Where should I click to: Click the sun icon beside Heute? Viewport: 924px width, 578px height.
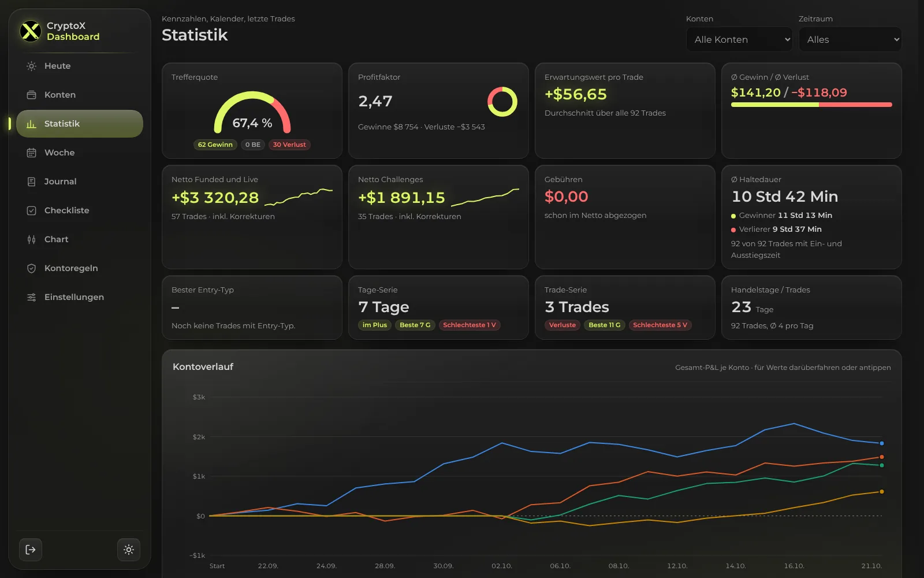point(32,66)
